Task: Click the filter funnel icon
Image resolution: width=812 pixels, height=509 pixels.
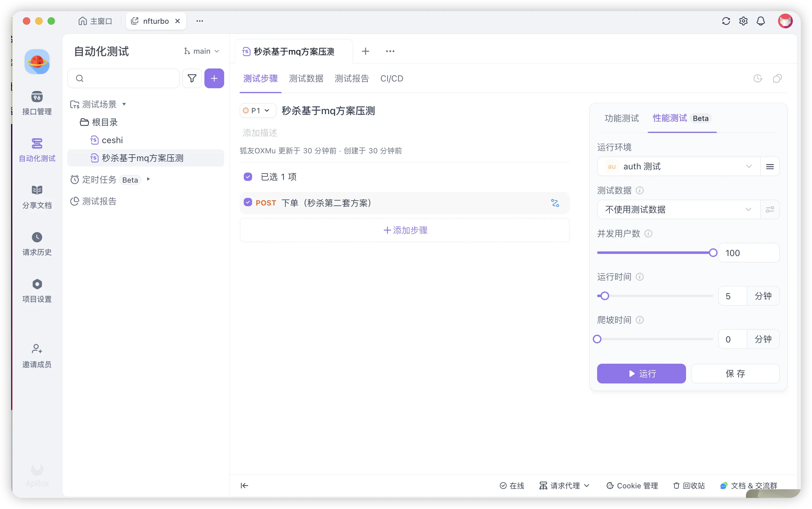Action: pyautogui.click(x=192, y=78)
